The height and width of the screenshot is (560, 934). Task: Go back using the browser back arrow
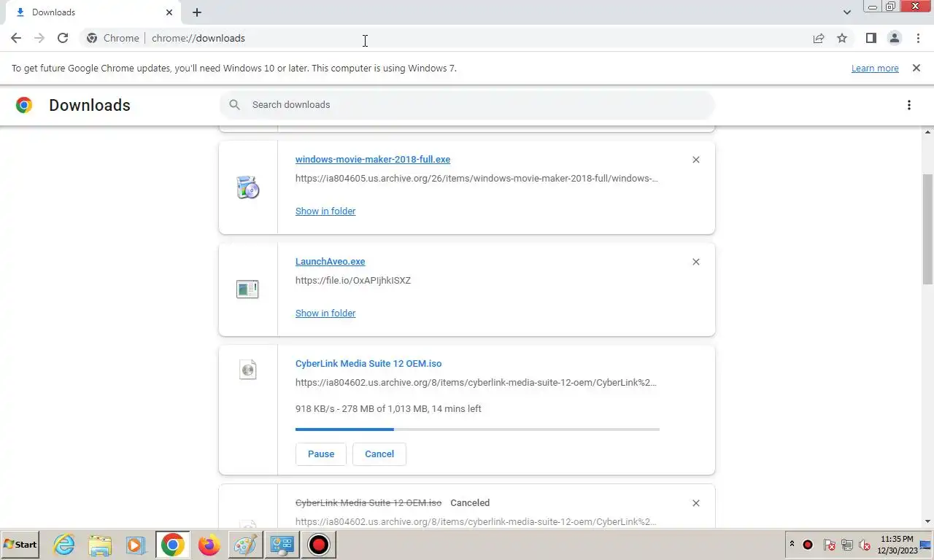point(16,38)
